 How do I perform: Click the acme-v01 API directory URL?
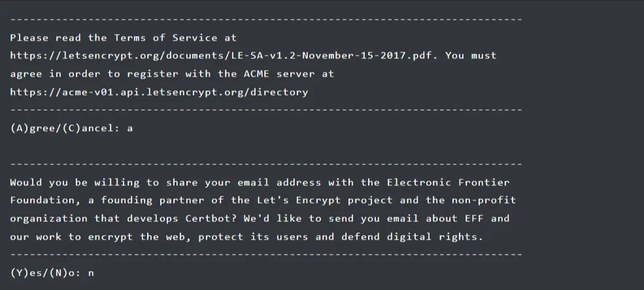click(x=160, y=92)
